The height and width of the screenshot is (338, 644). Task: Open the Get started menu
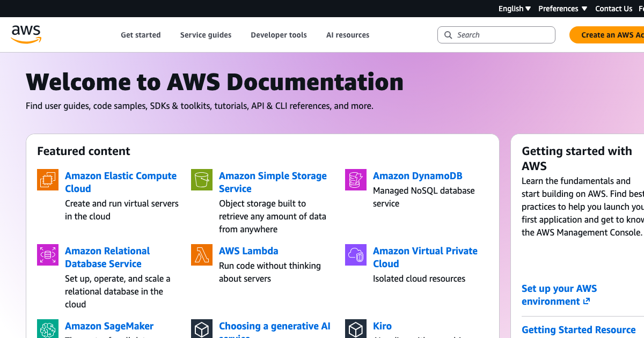(x=141, y=34)
